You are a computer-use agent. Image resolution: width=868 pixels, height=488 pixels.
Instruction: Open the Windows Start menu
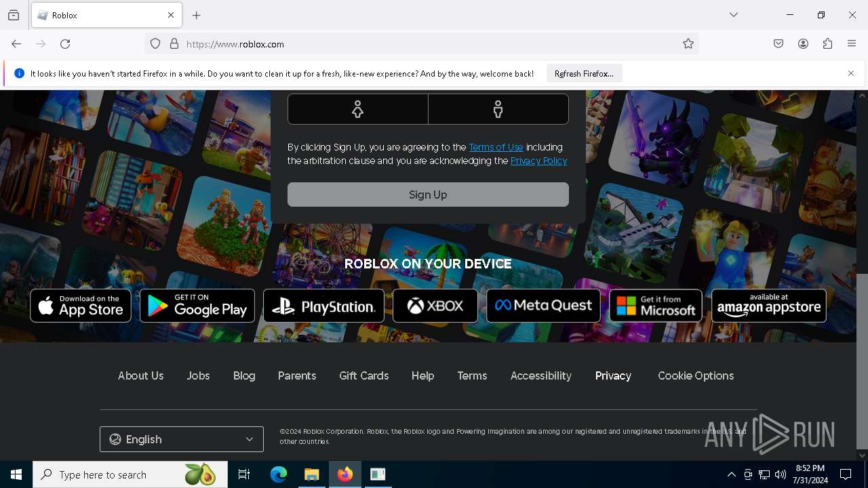[x=16, y=474]
